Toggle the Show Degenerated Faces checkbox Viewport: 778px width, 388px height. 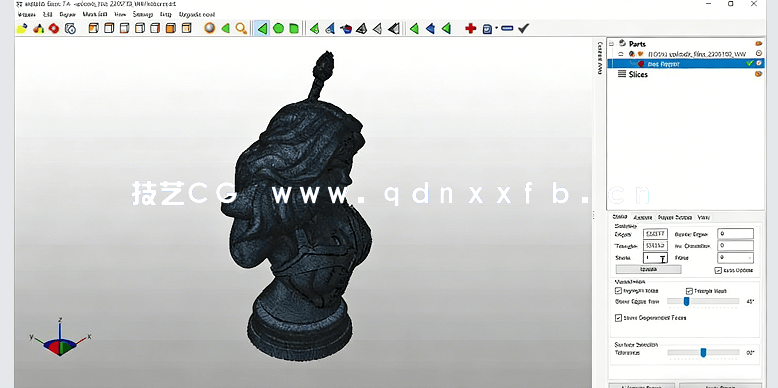tap(618, 318)
